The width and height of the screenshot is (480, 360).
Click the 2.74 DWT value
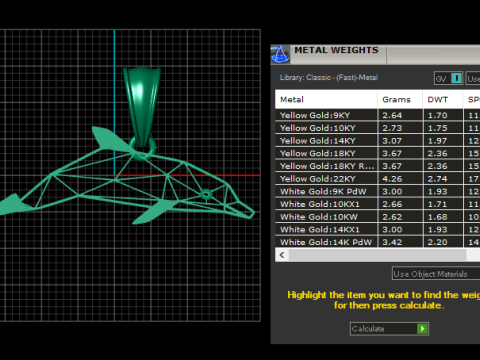pos(437,179)
